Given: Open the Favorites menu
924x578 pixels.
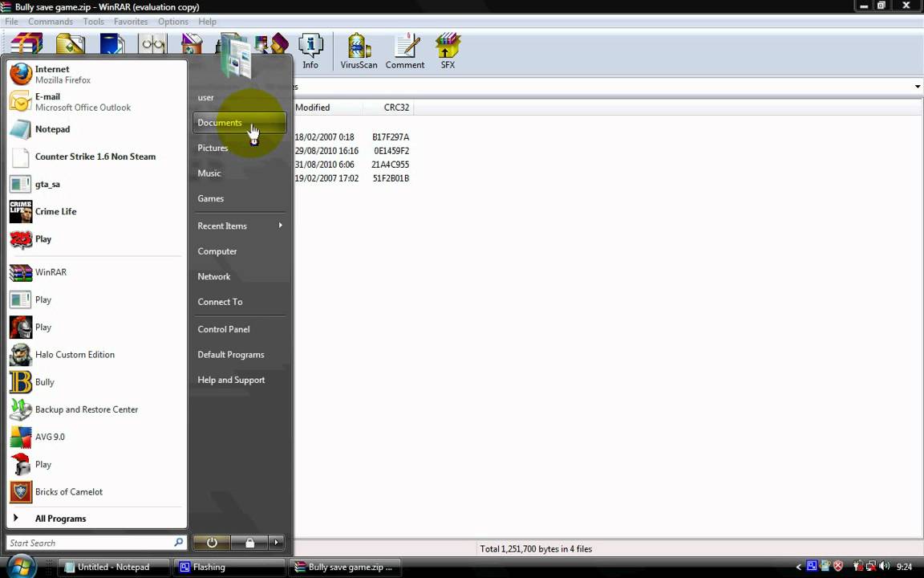Looking at the screenshot, I should 131,21.
